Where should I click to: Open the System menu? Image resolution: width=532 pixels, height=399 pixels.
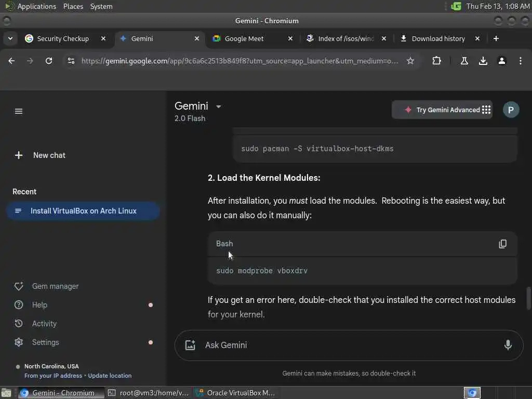(101, 6)
